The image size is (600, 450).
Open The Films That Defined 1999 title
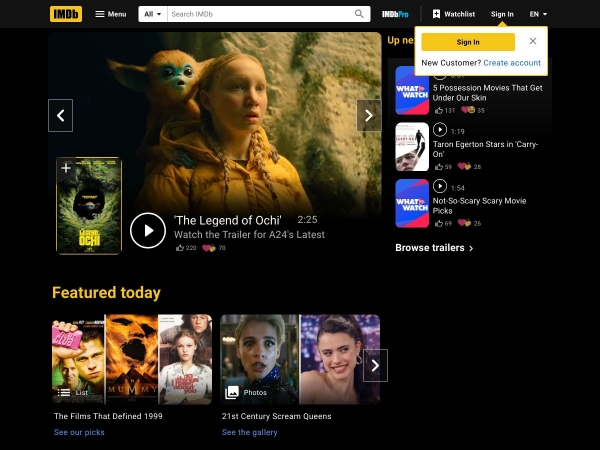click(108, 416)
